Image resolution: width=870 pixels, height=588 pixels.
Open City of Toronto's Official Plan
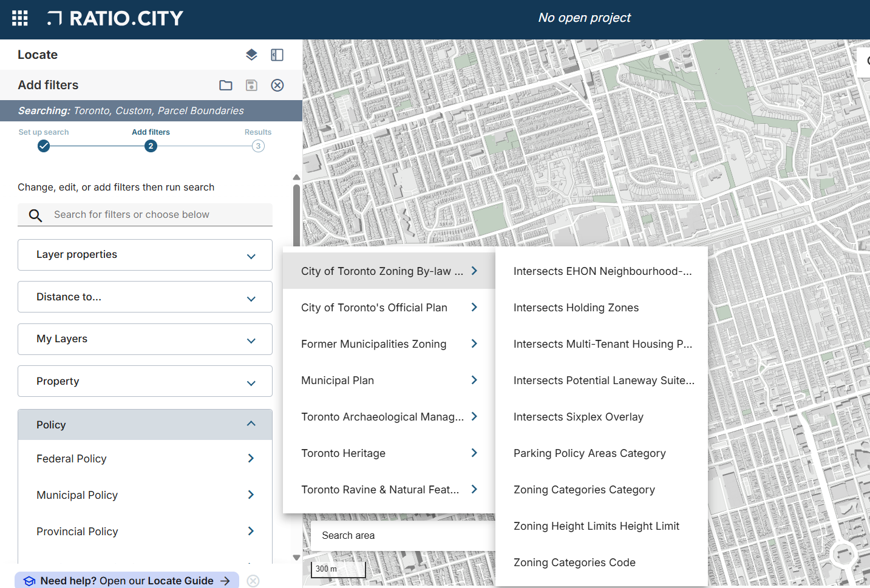click(389, 308)
